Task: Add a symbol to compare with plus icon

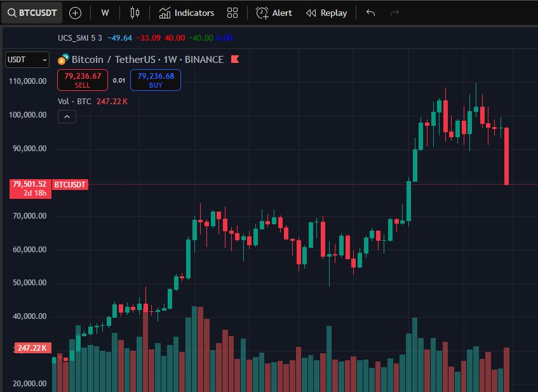Action: [x=75, y=13]
